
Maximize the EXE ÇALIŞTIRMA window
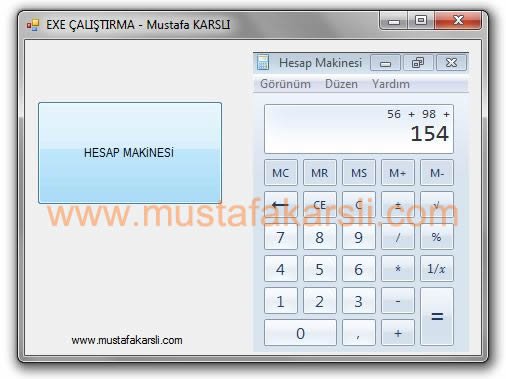pos(421,21)
